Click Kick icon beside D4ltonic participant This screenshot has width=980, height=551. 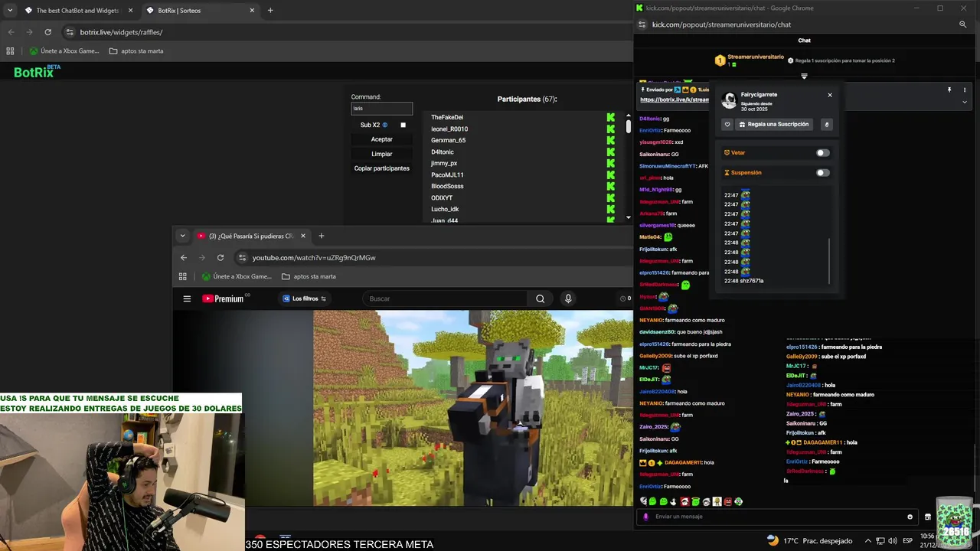point(610,152)
